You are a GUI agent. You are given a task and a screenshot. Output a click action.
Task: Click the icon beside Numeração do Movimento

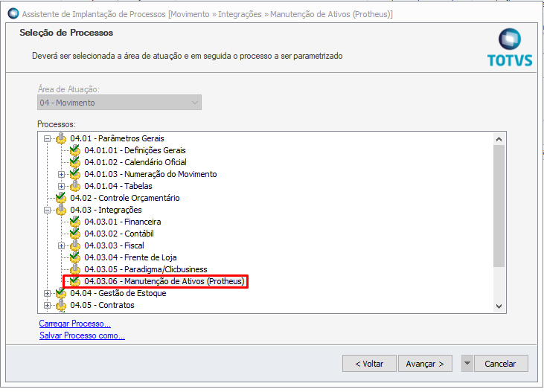click(75, 174)
